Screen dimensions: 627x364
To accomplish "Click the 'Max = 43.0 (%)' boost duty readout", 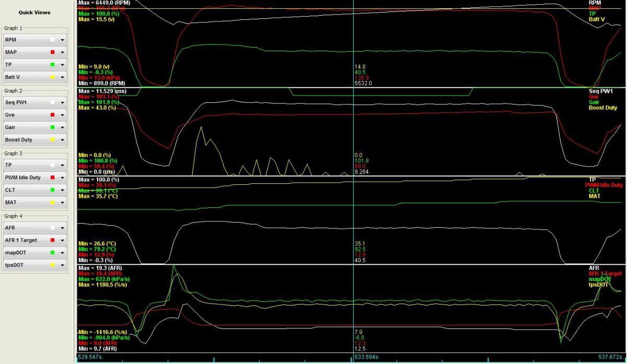I will pyautogui.click(x=97, y=108).
